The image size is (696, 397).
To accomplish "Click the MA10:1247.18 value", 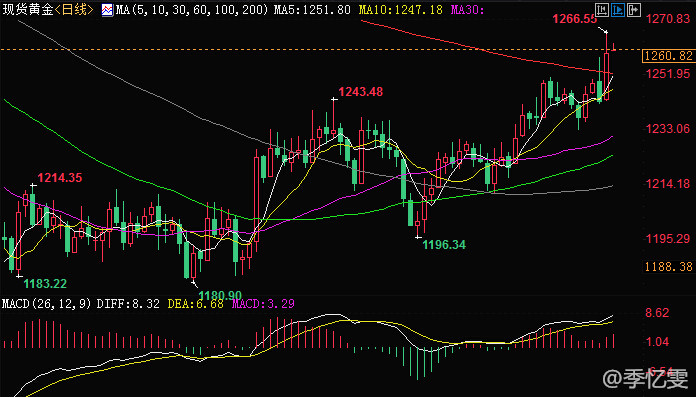I will pos(400,10).
